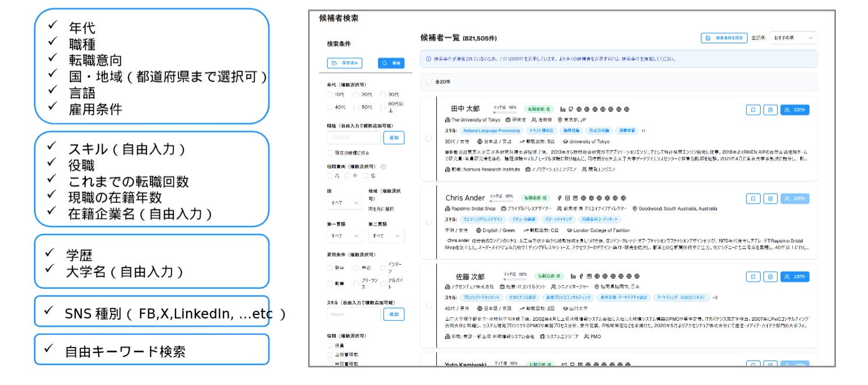The width and height of the screenshot is (868, 385).
Task: Open LinkedIn icon for 田中 太郎
Action: click(x=563, y=109)
